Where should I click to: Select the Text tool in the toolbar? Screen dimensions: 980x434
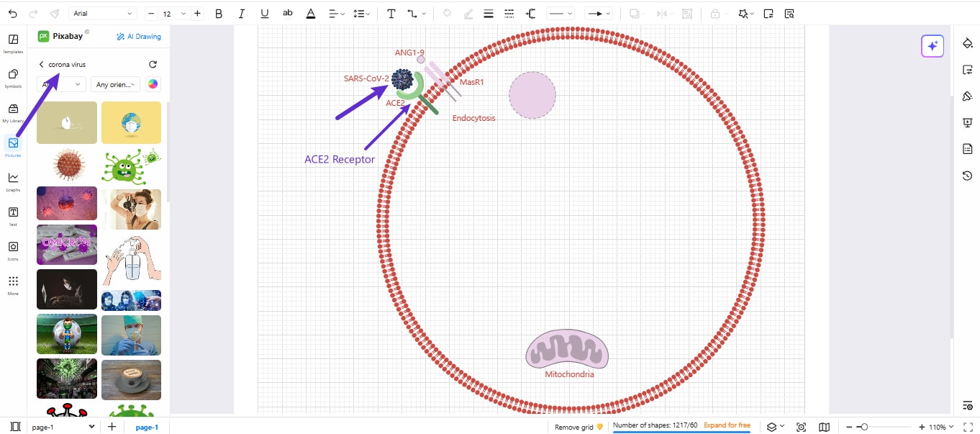point(391,13)
